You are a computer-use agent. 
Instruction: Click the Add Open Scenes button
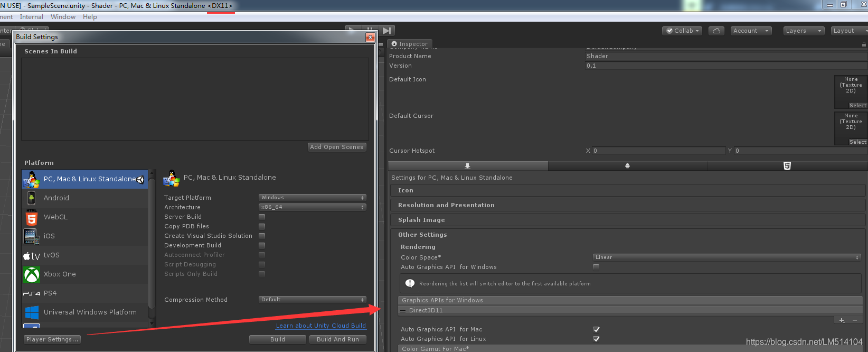click(x=337, y=147)
